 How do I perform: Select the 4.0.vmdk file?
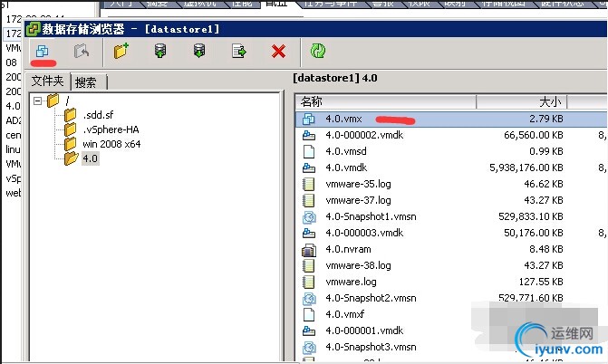346,168
